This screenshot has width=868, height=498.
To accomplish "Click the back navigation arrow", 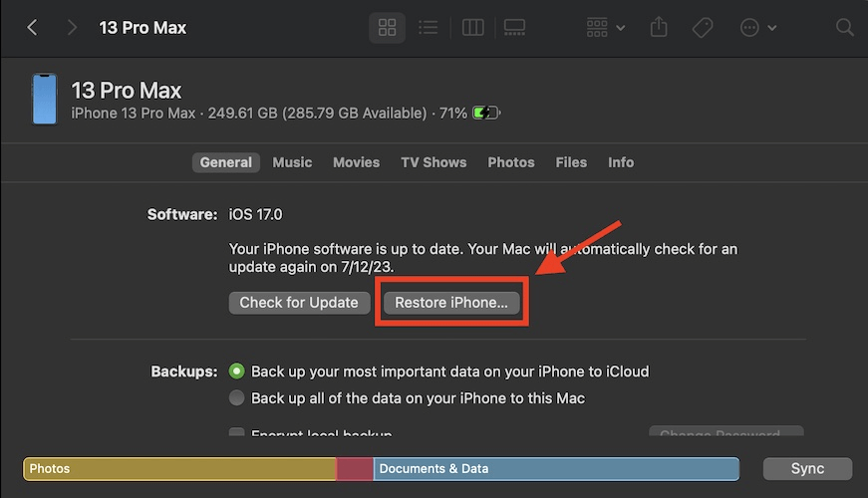I will tap(32, 28).
